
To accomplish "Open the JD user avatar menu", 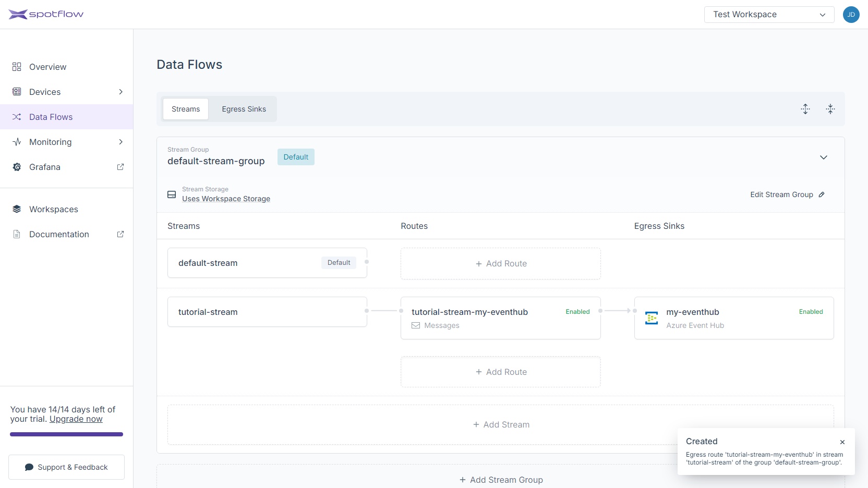I will (851, 15).
